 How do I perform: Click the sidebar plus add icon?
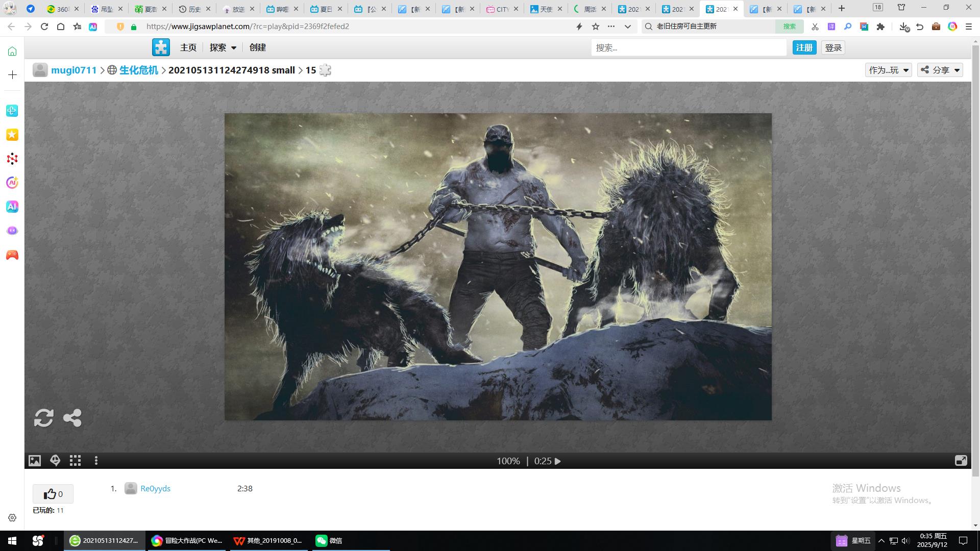(12, 75)
